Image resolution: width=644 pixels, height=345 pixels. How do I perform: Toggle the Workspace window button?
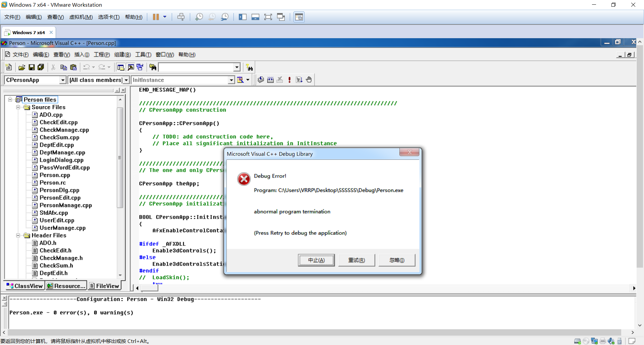tap(121, 67)
